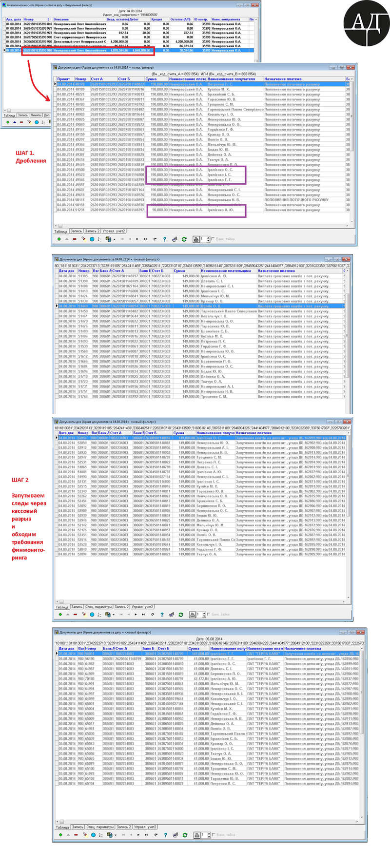Click red delete-record icon in bottom 05.08.2014 window
This screenshot has height=868, width=390.
[x=75, y=835]
